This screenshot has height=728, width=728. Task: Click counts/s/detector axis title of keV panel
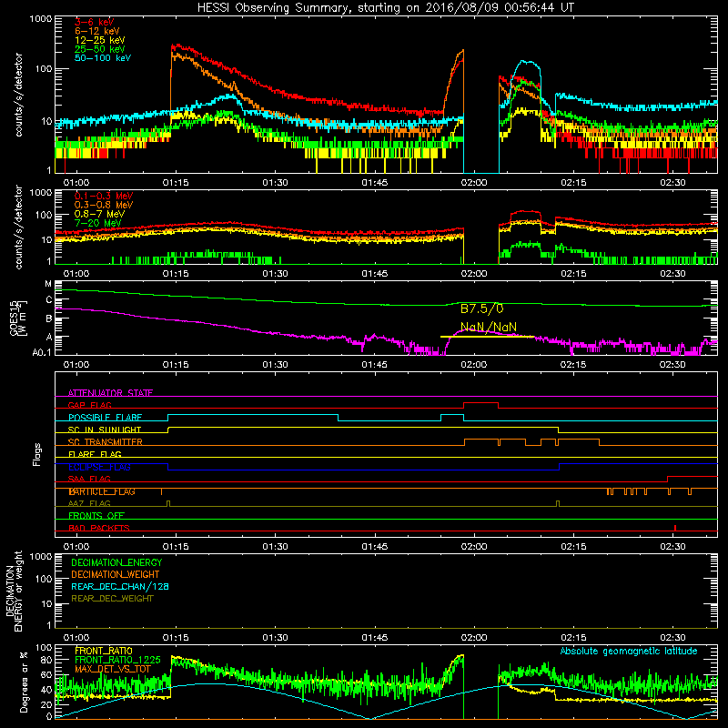(18, 95)
